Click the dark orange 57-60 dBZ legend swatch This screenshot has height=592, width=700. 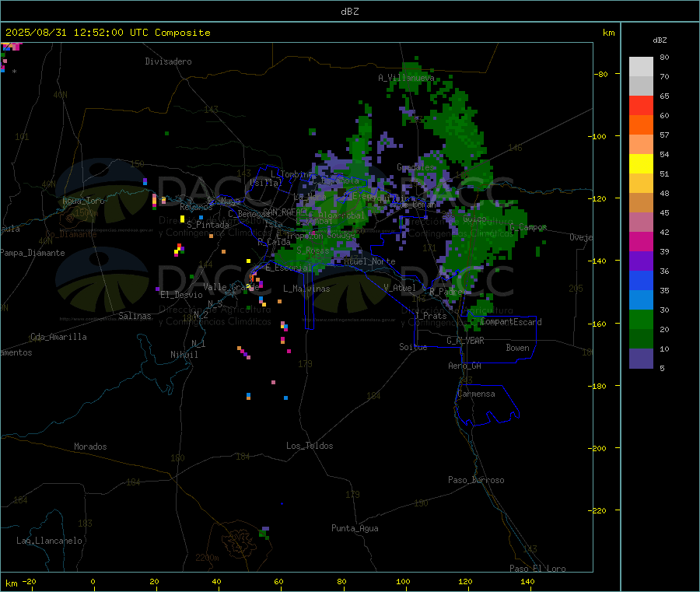coord(641,125)
